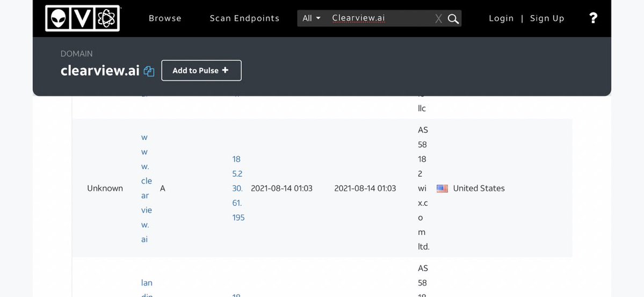Open the www.clearview.ai hostname link
The image size is (644, 297).
tap(146, 188)
